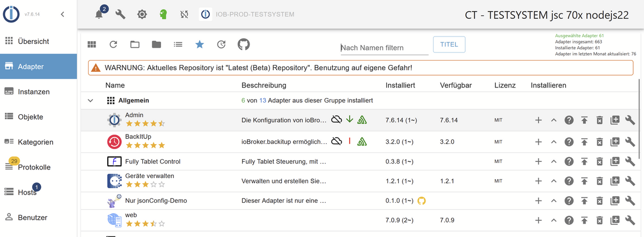
Task: Open Kategorien in the sidebar
Action: point(39,142)
